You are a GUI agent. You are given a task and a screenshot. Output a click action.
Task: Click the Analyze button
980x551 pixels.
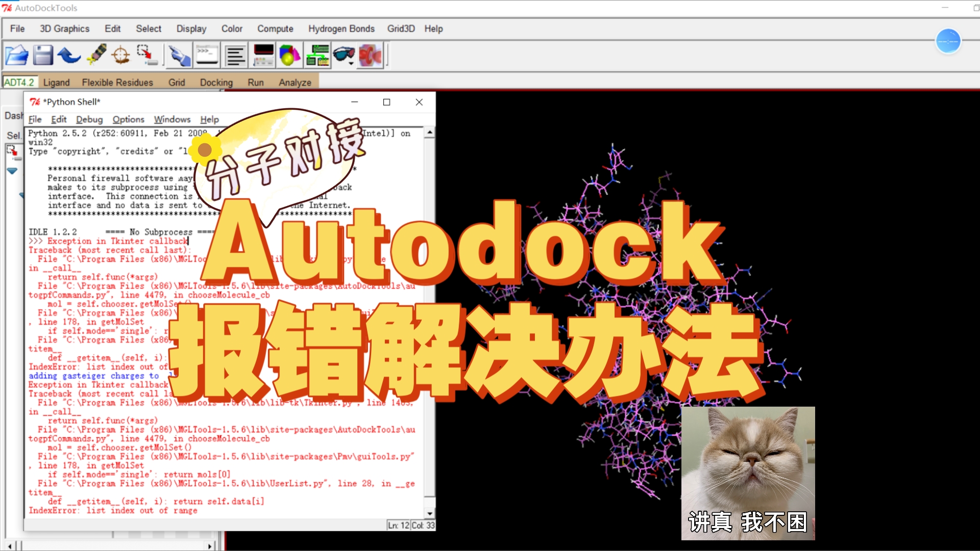tap(295, 82)
